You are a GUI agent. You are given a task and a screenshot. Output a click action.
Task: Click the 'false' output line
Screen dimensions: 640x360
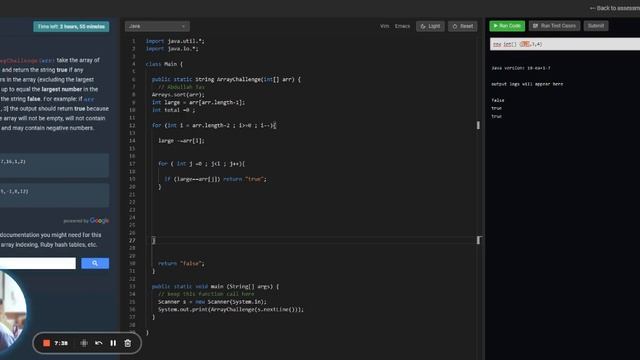[498, 100]
